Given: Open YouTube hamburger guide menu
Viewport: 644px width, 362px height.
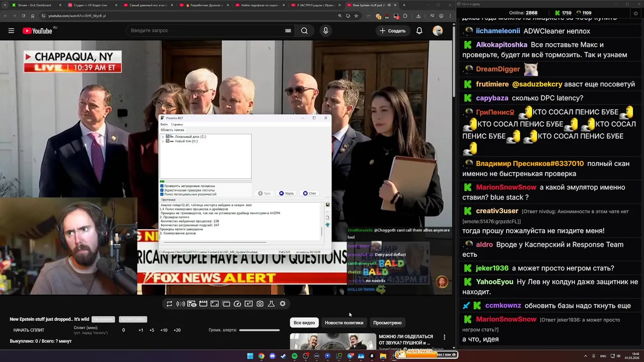Looking at the screenshot, I should click(11, 31).
